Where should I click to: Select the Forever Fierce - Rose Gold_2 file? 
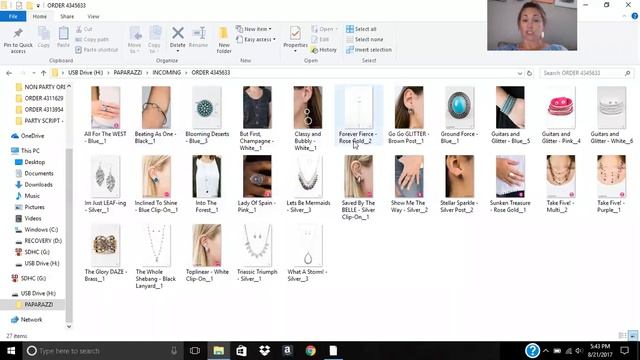click(358, 115)
